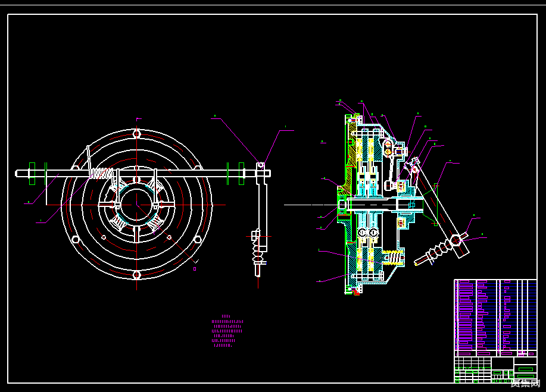This screenshot has height=392, width=546.
Task: Click the title block in the sheet corner
Action: 495,370
